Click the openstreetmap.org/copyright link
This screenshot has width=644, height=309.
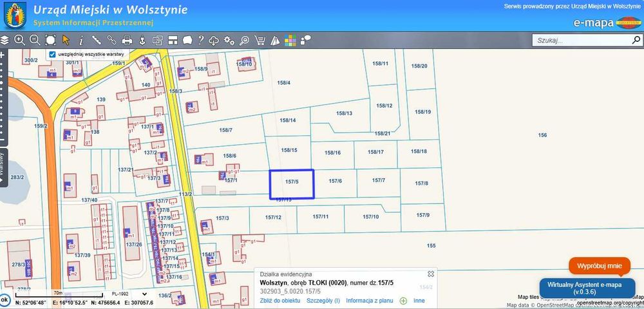pyautogui.click(x=610, y=303)
